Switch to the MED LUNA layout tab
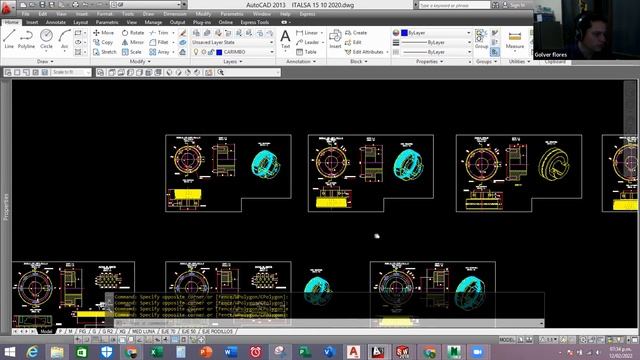 pyautogui.click(x=143, y=331)
